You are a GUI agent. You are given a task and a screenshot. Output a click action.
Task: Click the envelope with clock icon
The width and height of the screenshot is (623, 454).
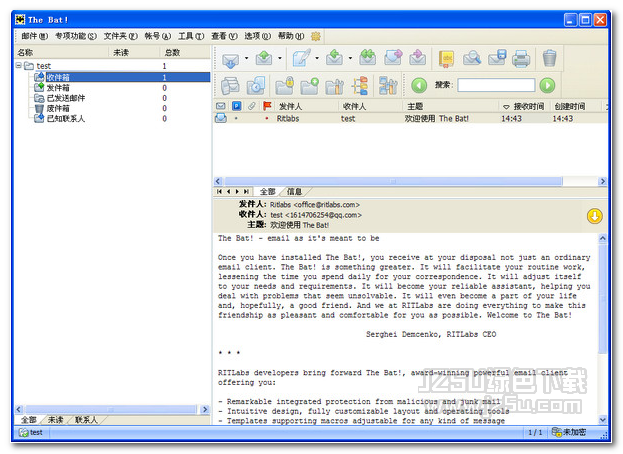(x=255, y=85)
